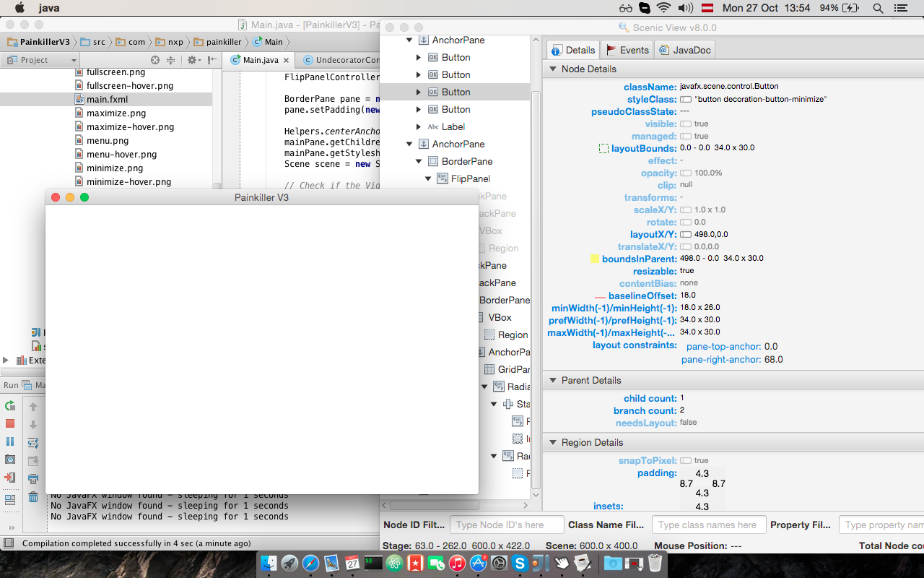The height and width of the screenshot is (578, 924).
Task: Select maximize.png in the Project tree
Action: point(116,113)
